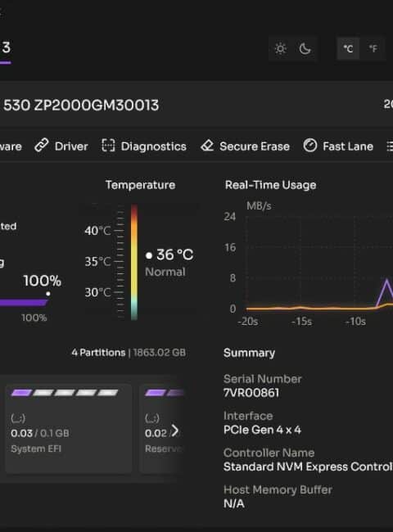Click the 40°C scale label
The image size is (393, 532).
point(97,231)
